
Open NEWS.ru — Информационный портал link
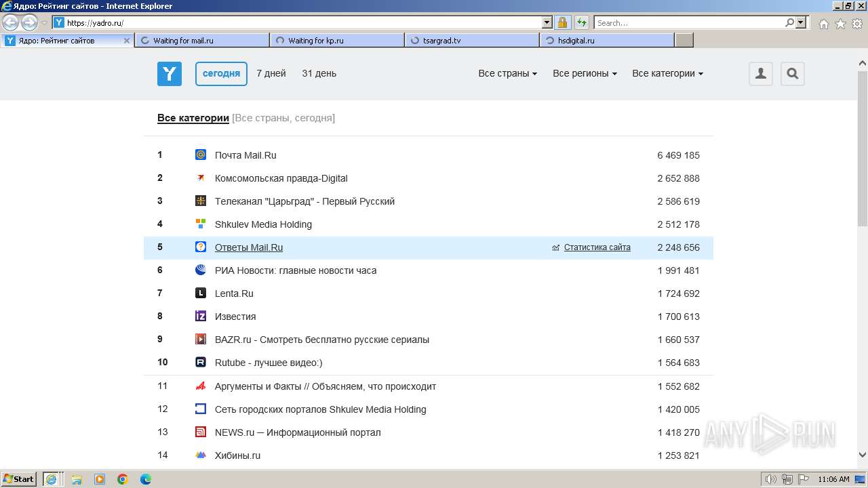tap(298, 432)
